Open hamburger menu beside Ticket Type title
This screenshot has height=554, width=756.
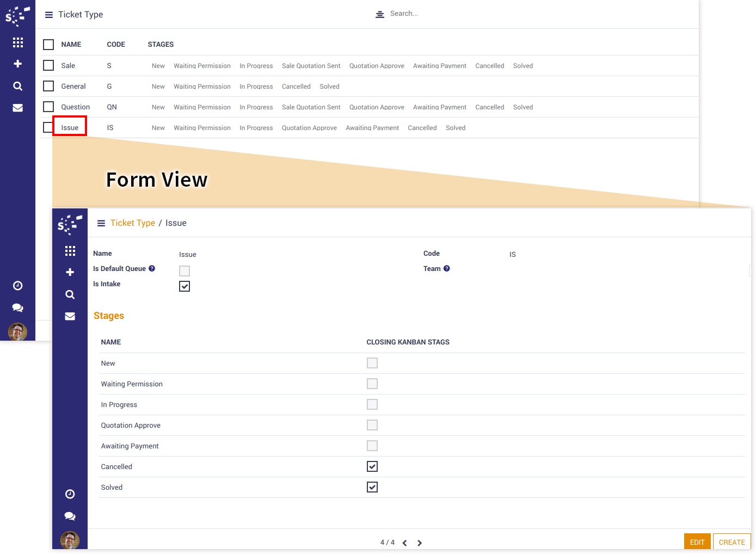coord(49,15)
